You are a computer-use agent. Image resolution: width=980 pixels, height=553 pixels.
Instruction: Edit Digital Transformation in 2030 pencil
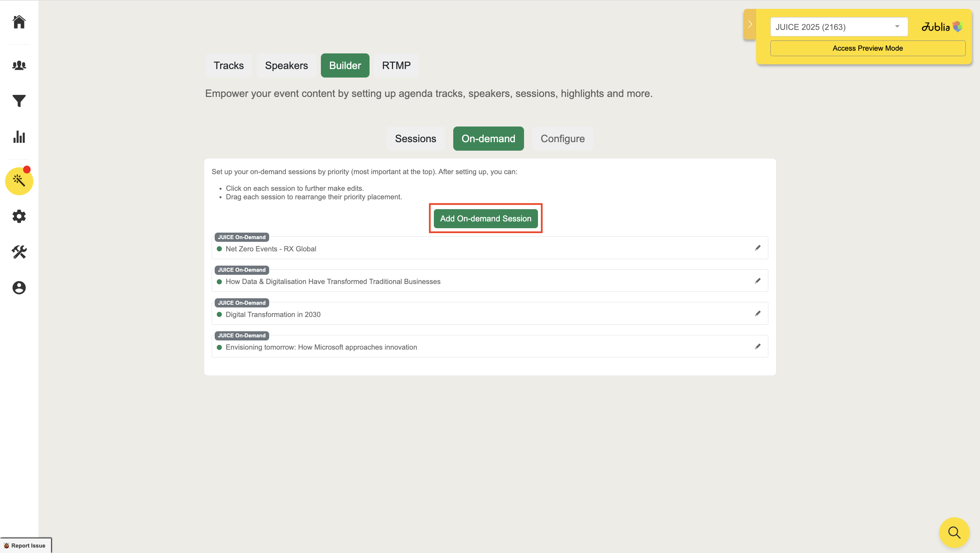757,314
